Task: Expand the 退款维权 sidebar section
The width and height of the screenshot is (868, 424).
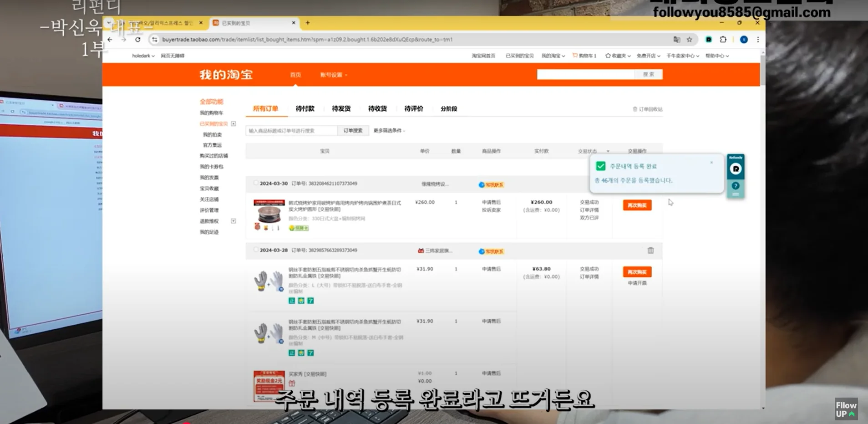Action: [x=233, y=221]
